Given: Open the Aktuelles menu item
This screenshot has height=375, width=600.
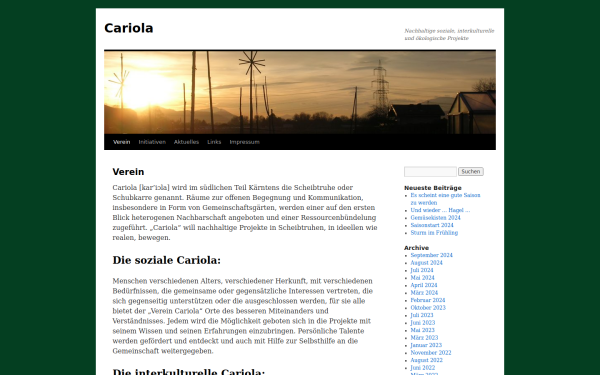Looking at the screenshot, I should pyautogui.click(x=186, y=142).
